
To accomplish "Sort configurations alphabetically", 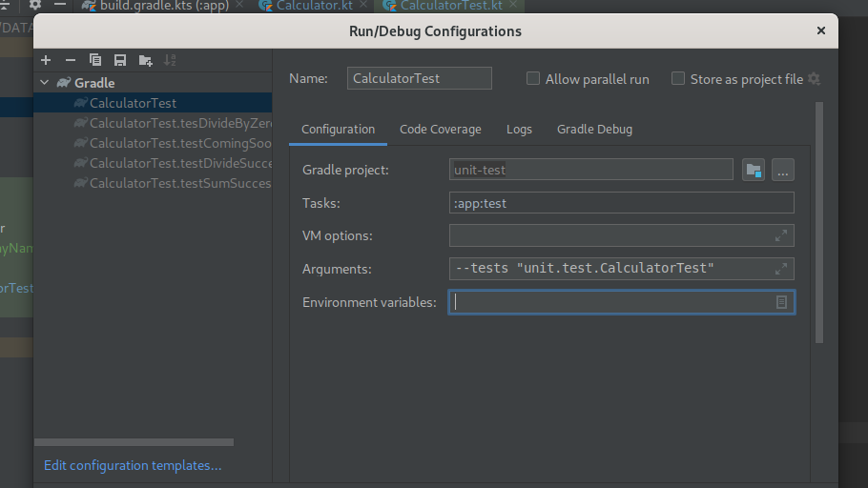I will tap(170, 60).
